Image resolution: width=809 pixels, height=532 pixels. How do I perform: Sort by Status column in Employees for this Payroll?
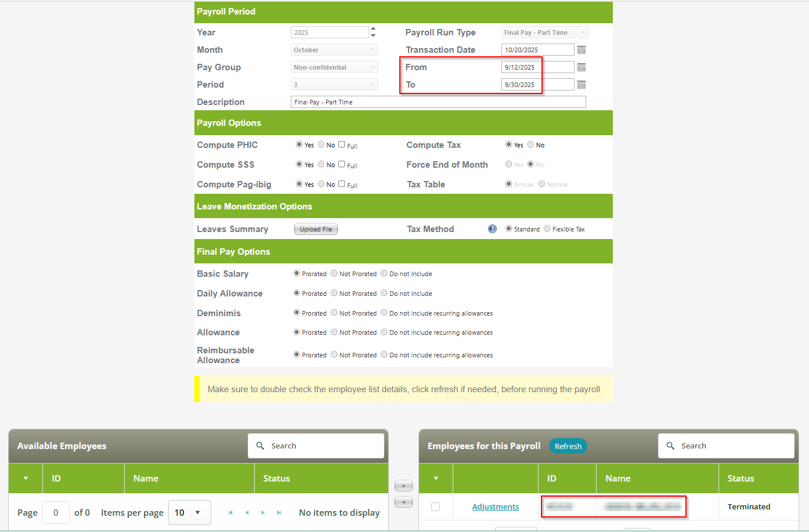click(x=741, y=479)
